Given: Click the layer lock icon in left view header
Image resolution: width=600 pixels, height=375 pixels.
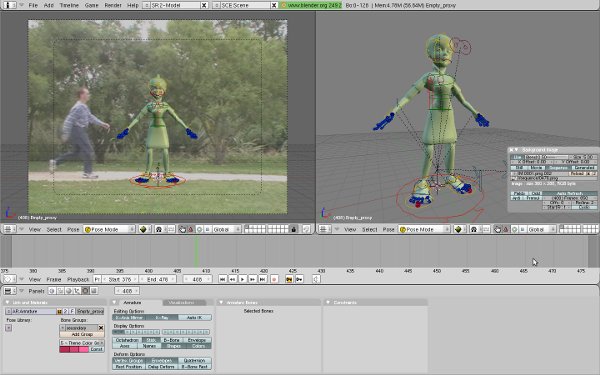Looking at the screenshot, I should point(293,229).
